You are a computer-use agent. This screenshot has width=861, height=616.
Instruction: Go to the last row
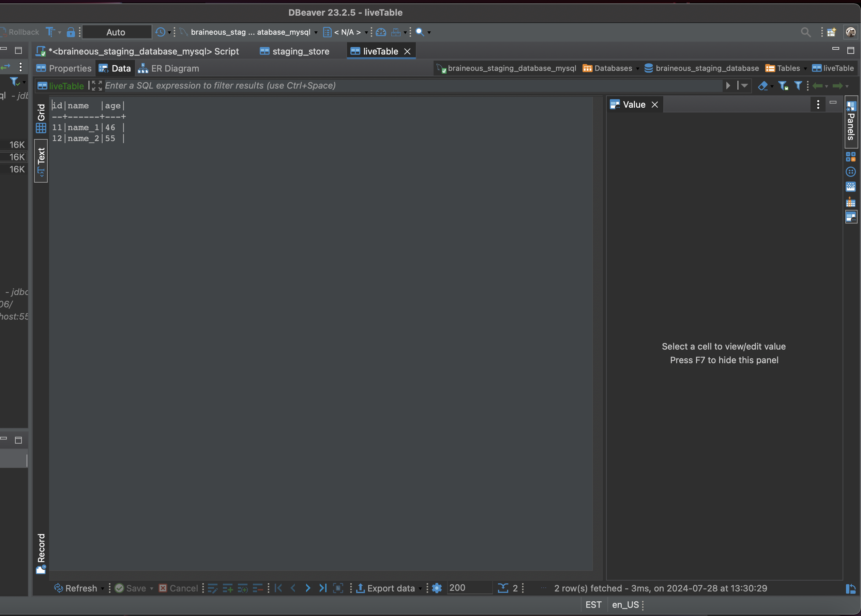click(322, 588)
